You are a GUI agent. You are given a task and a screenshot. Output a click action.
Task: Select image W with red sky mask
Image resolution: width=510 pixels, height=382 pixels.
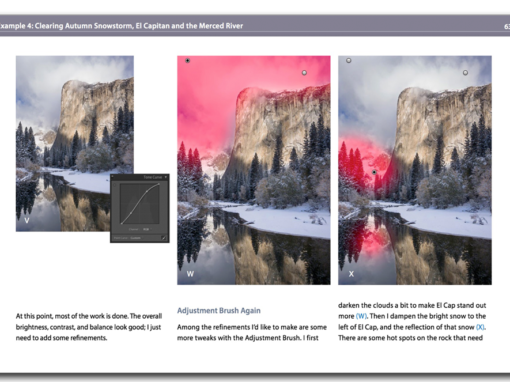click(x=254, y=170)
